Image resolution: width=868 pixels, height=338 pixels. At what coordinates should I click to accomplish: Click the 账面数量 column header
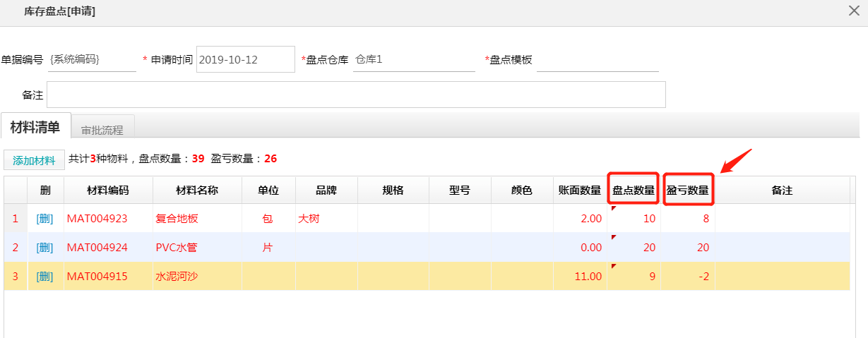(x=579, y=191)
